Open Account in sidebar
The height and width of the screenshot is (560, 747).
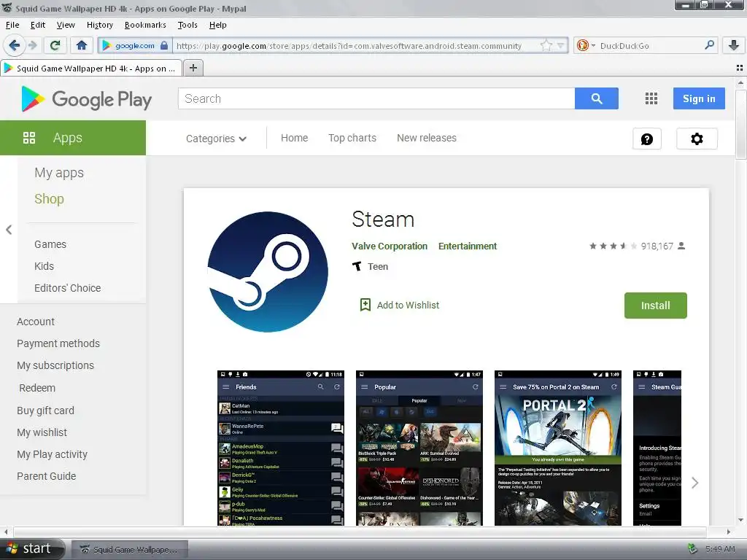click(x=36, y=322)
